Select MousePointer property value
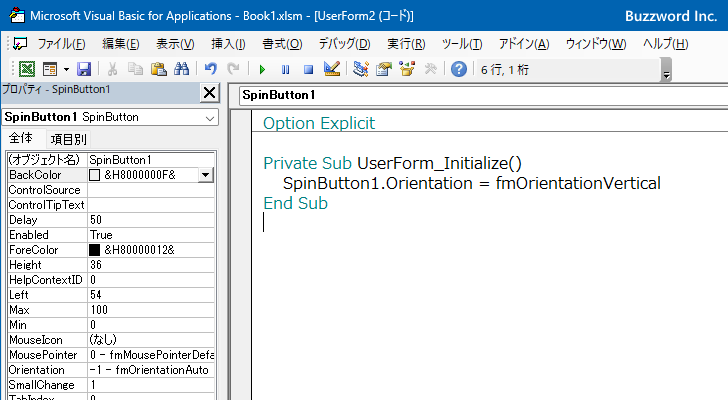Viewport: 728px width, 400px height. click(151, 355)
